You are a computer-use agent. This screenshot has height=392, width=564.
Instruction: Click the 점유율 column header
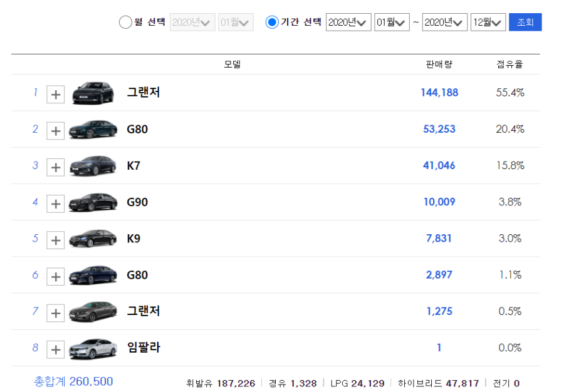tap(509, 64)
